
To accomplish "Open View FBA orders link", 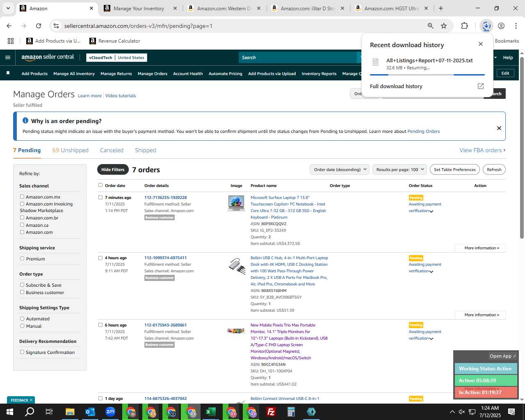I will tap(482, 150).
